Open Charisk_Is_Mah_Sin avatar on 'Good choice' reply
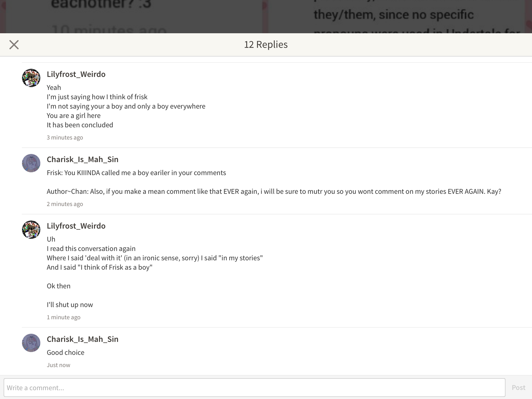The image size is (532, 399). click(x=31, y=343)
